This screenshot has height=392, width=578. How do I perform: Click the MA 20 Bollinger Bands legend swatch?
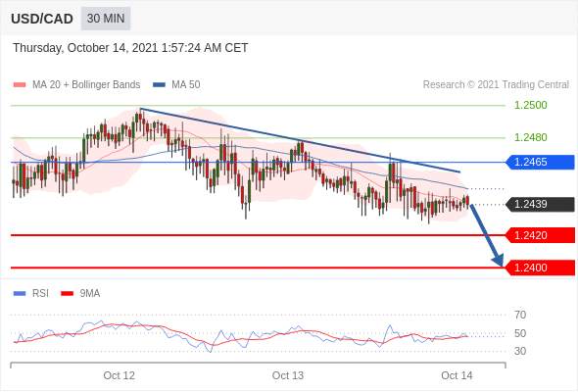[20, 85]
